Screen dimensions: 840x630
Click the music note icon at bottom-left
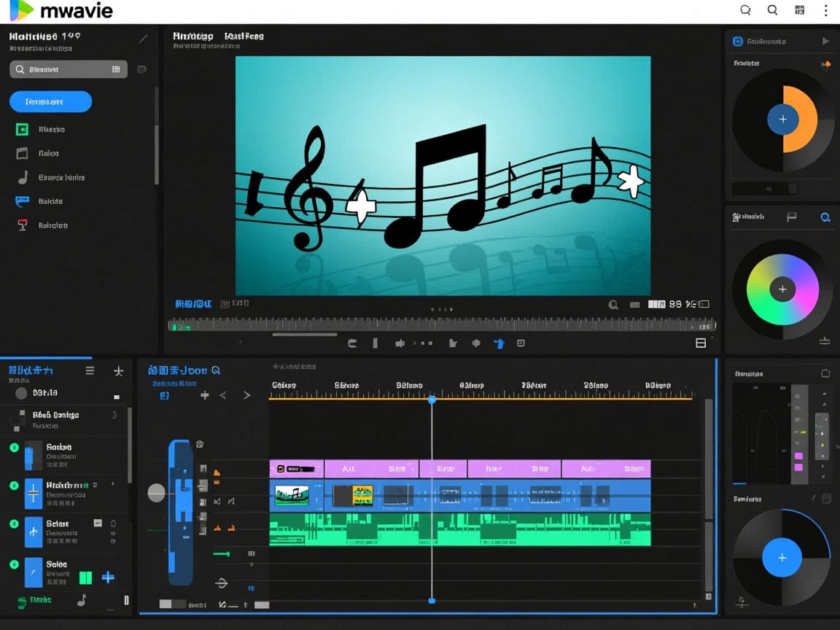coord(82,599)
